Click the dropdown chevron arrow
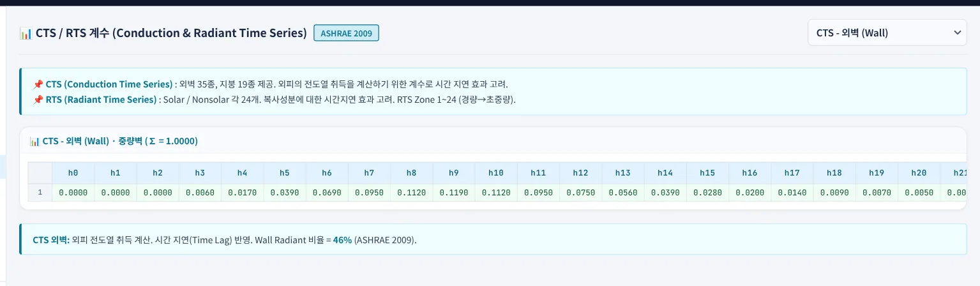The image size is (980, 286). tap(956, 33)
